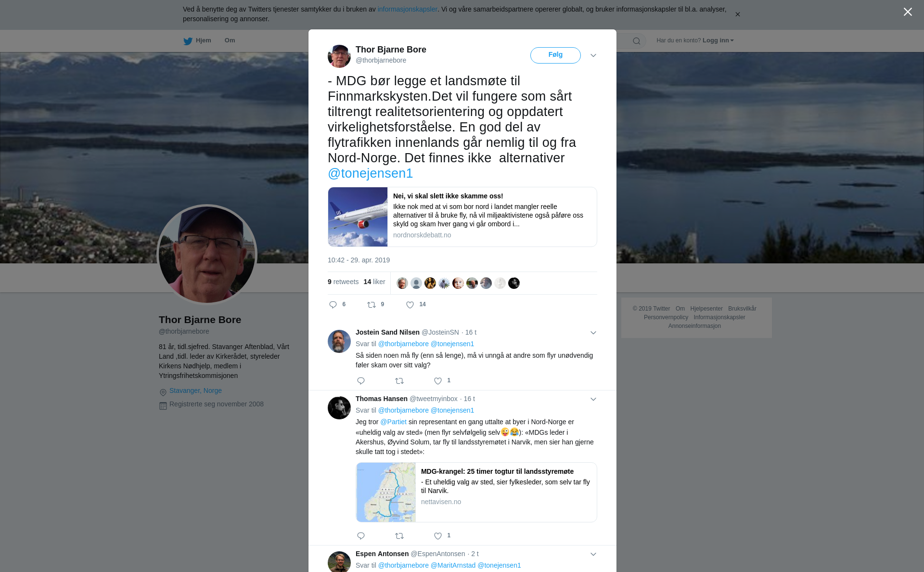The height and width of the screenshot is (572, 924).
Task: Retweet Thomas Hansen's reply
Action: 399,536
